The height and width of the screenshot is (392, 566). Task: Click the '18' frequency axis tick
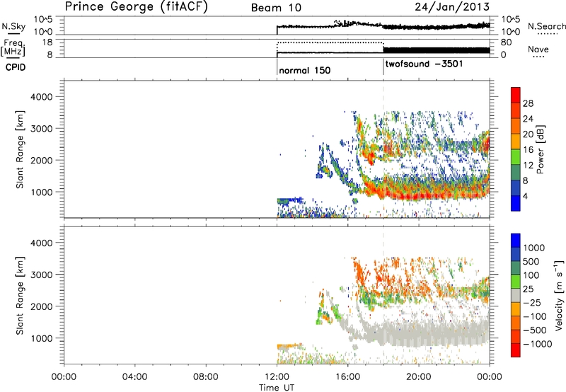point(47,42)
